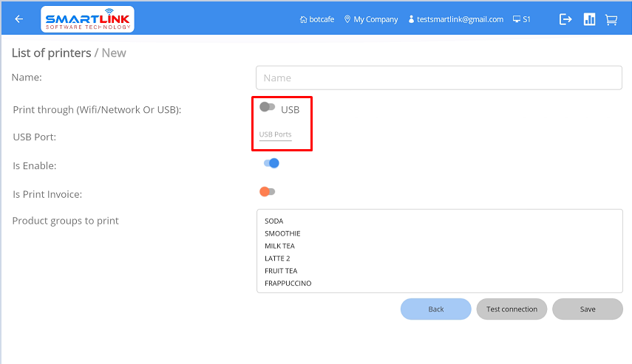Open the USB Ports dropdown
This screenshot has width=632, height=364.
(x=275, y=135)
